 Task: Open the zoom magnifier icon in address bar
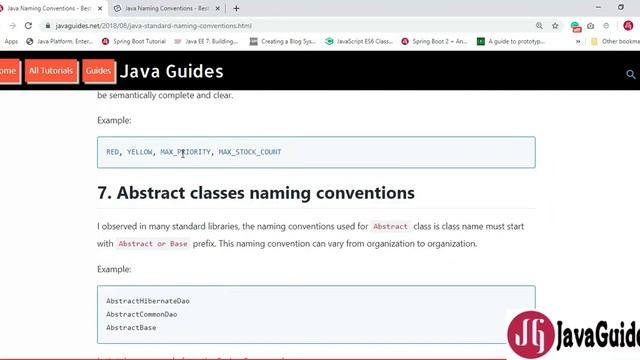click(539, 26)
